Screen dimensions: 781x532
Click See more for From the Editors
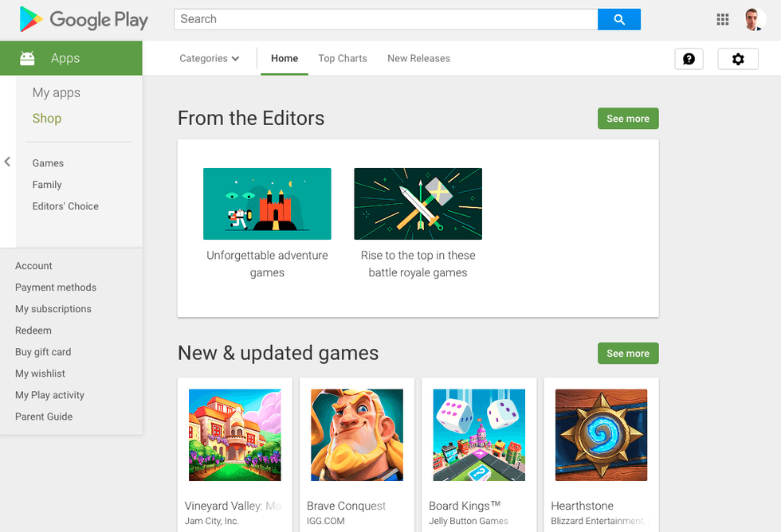(628, 118)
